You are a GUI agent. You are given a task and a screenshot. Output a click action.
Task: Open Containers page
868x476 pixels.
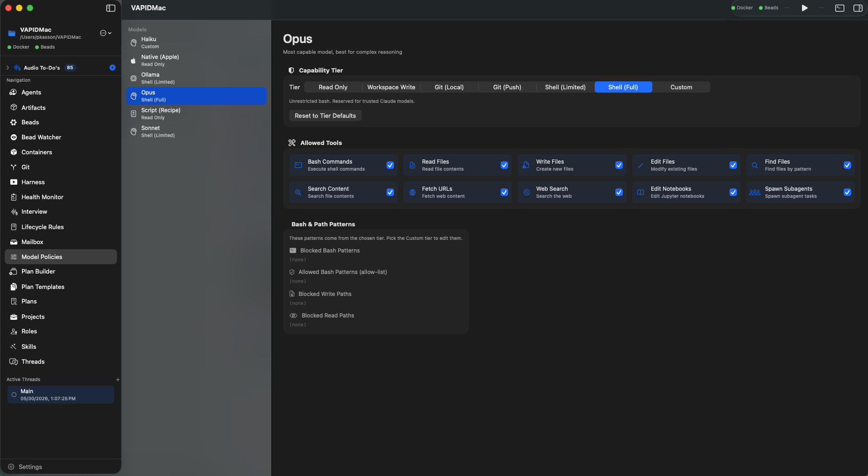coord(61,152)
